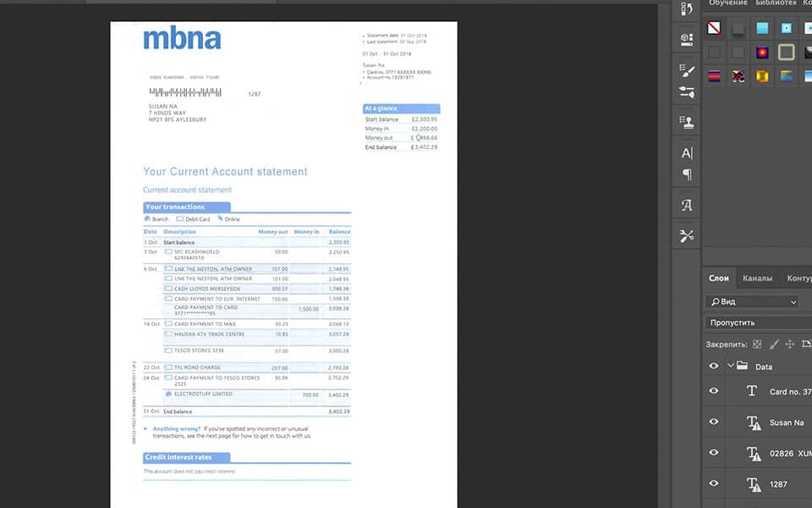This screenshot has height=508, width=812.
Task: Hide the 1287 text layer
Action: click(x=714, y=483)
